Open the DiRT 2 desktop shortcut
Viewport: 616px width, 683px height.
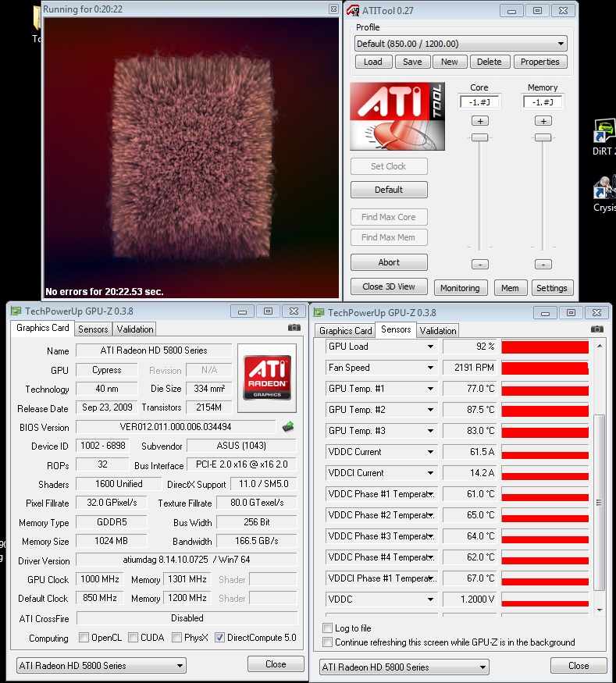[x=604, y=137]
